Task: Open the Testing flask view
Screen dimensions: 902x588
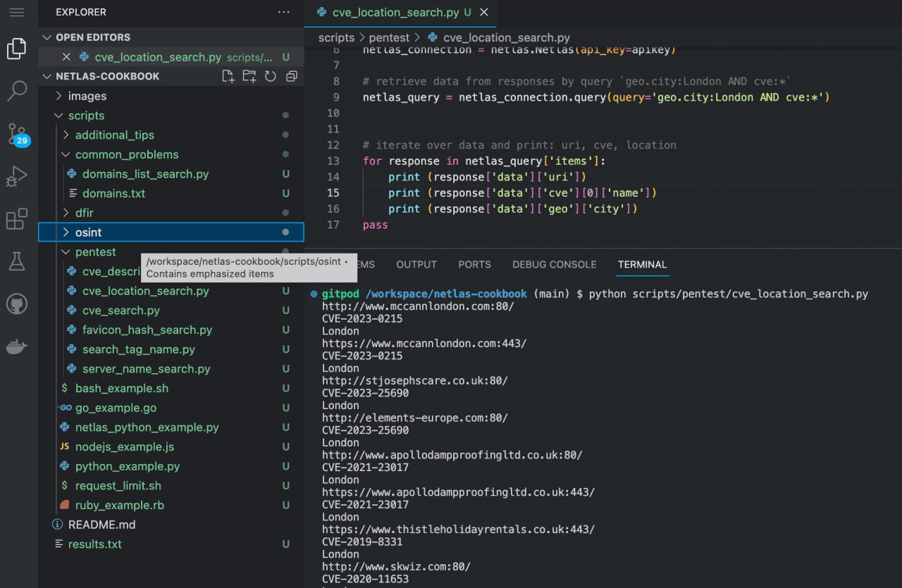Action: point(17,262)
